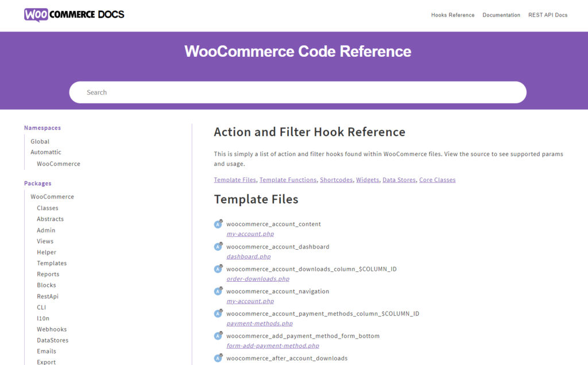Click the Namespaces sidebar heading
Image resolution: width=588 pixels, height=365 pixels.
[42, 128]
